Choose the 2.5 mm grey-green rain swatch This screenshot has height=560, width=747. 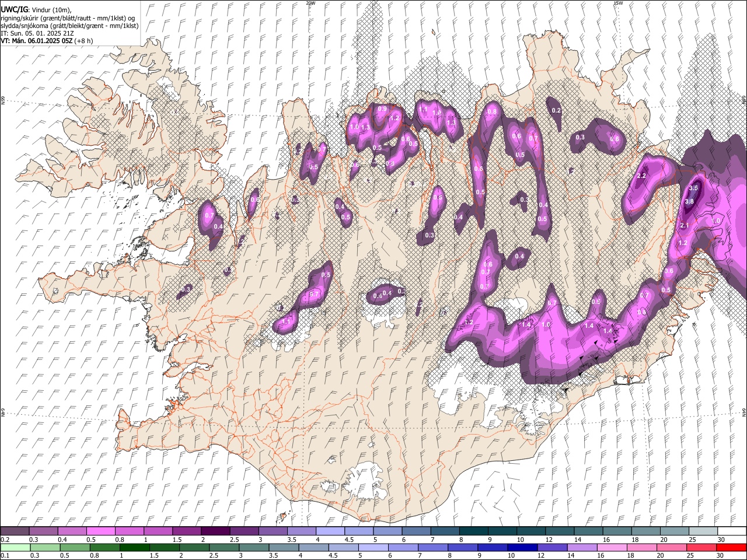point(224,548)
